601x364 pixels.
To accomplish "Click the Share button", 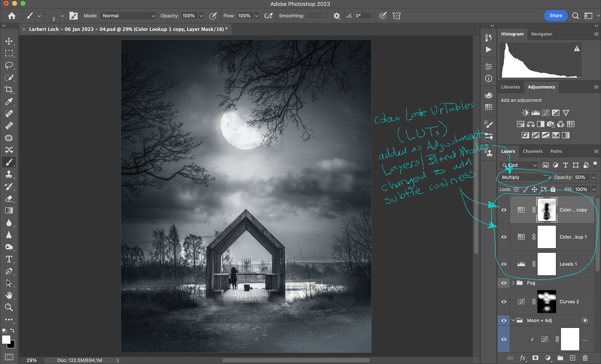I will pyautogui.click(x=556, y=16).
